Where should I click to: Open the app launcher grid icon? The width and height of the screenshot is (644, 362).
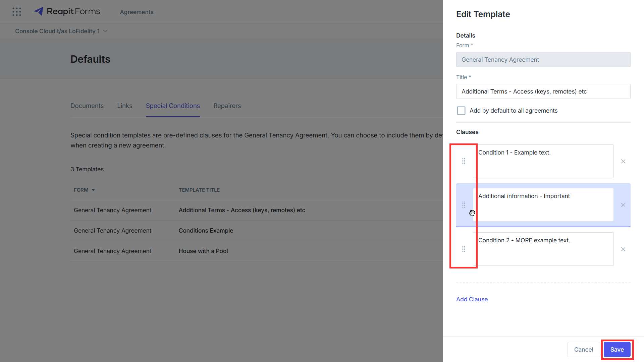[17, 12]
